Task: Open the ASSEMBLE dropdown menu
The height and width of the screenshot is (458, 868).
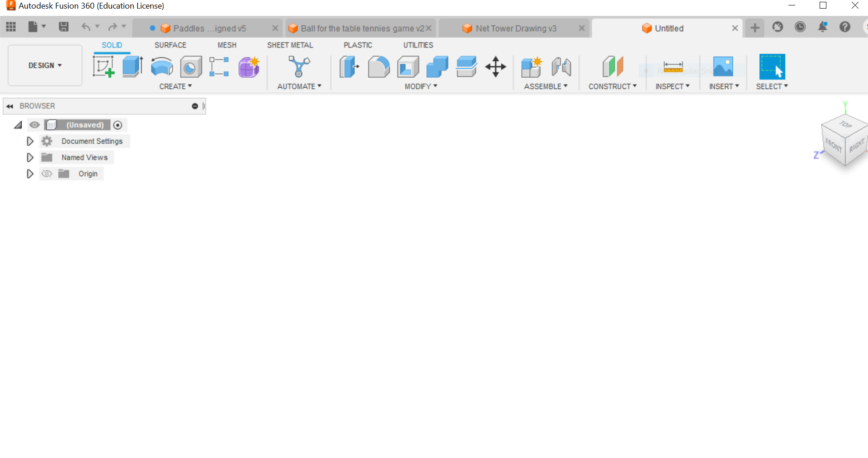Action: click(546, 86)
